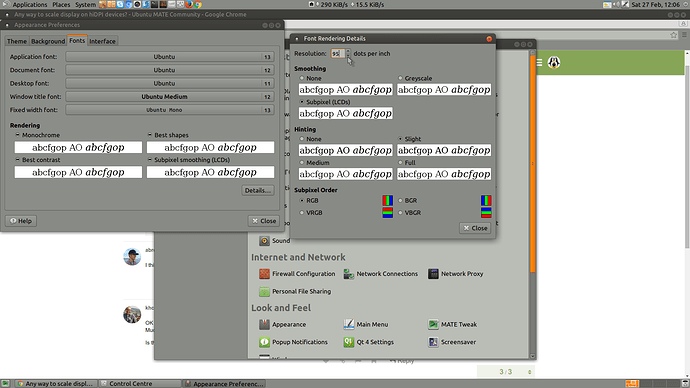Open Popup Notifications icon
Image resolution: width=690 pixels, height=388 pixels.
[264, 342]
